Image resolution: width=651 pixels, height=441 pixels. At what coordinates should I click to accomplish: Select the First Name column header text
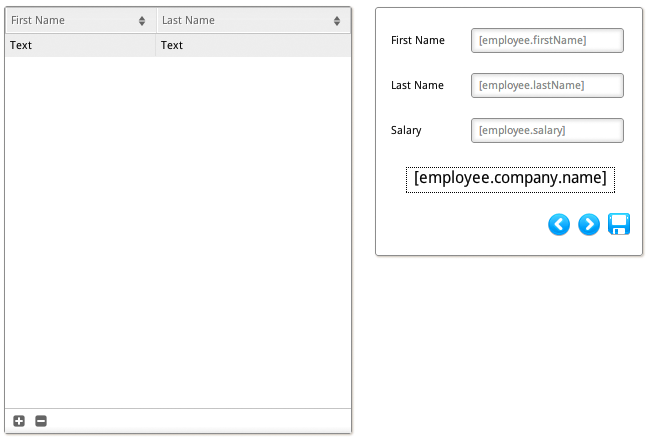pyautogui.click(x=36, y=20)
